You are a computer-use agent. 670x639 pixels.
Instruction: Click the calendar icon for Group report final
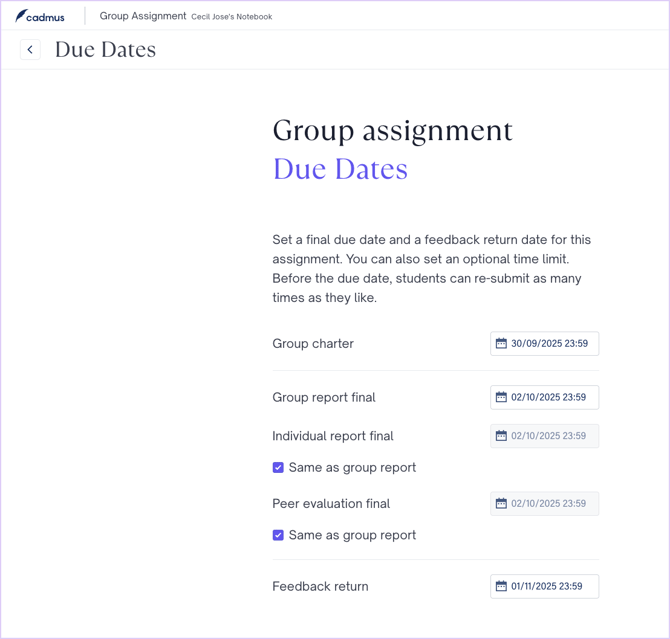(501, 397)
